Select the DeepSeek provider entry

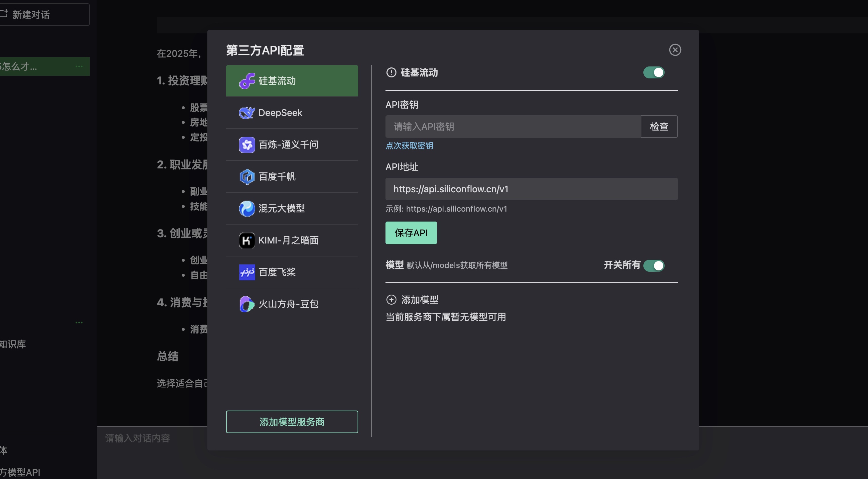tap(292, 113)
